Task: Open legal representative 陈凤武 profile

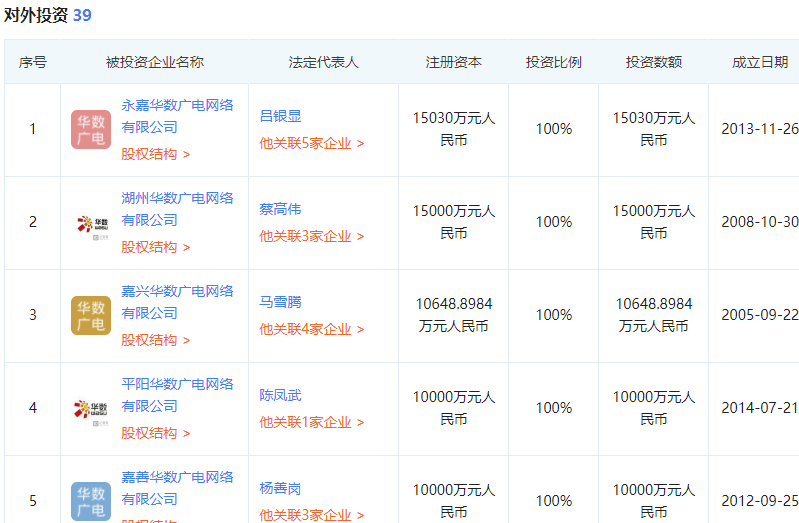Action: [x=280, y=395]
